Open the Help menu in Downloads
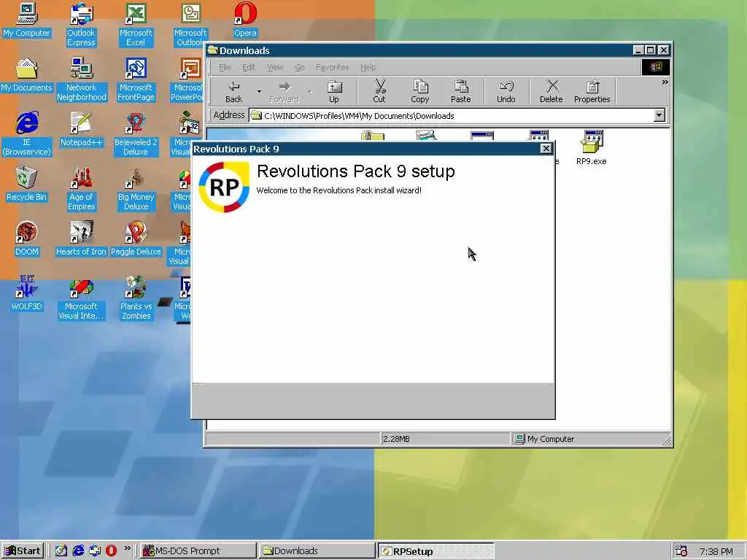 coord(368,67)
